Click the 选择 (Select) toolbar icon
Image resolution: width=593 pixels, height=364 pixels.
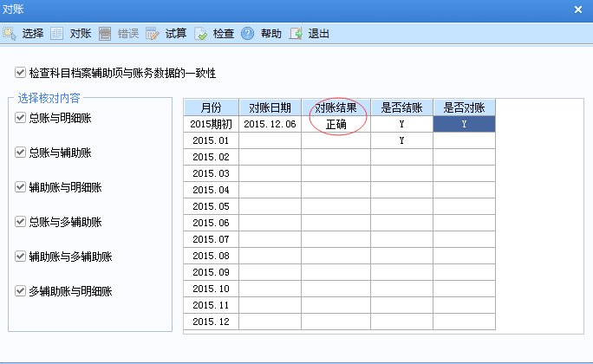tap(10, 34)
